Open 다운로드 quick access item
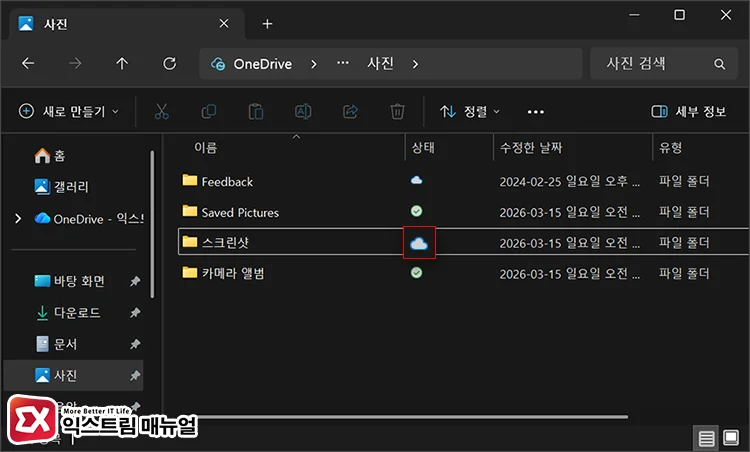The width and height of the screenshot is (750, 452). 68,313
